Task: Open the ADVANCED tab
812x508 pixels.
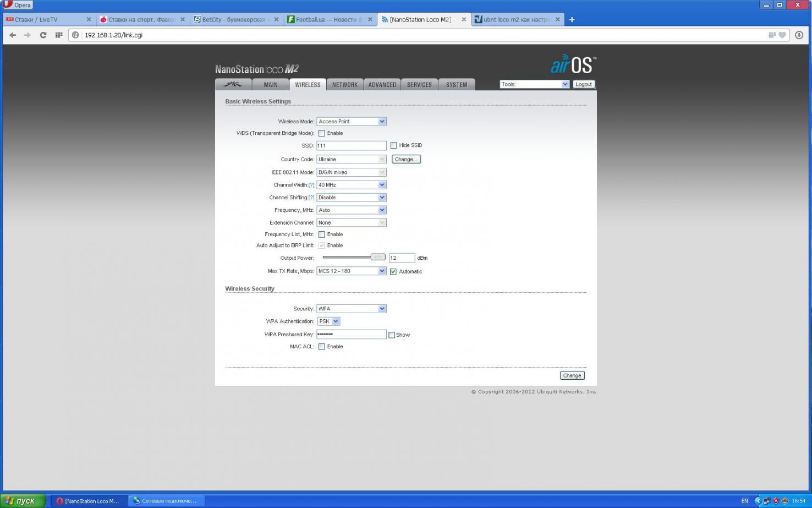Action: [382, 85]
